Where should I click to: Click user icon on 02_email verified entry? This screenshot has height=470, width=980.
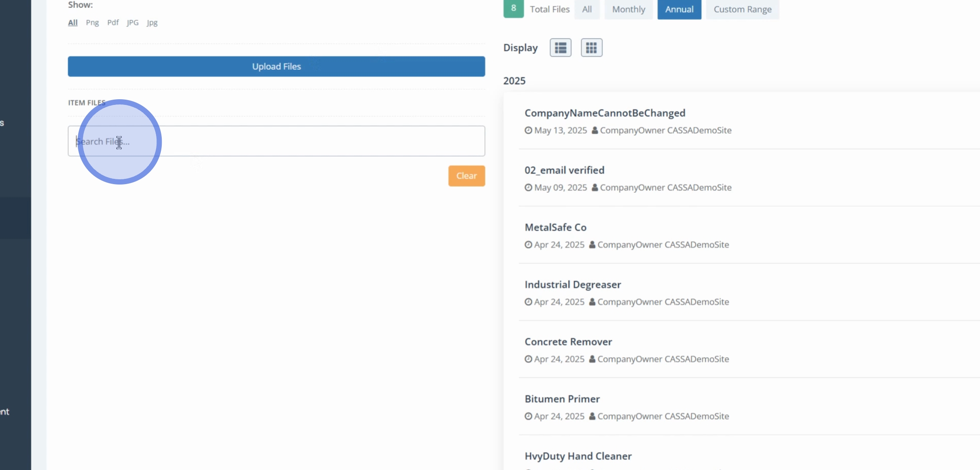(595, 188)
